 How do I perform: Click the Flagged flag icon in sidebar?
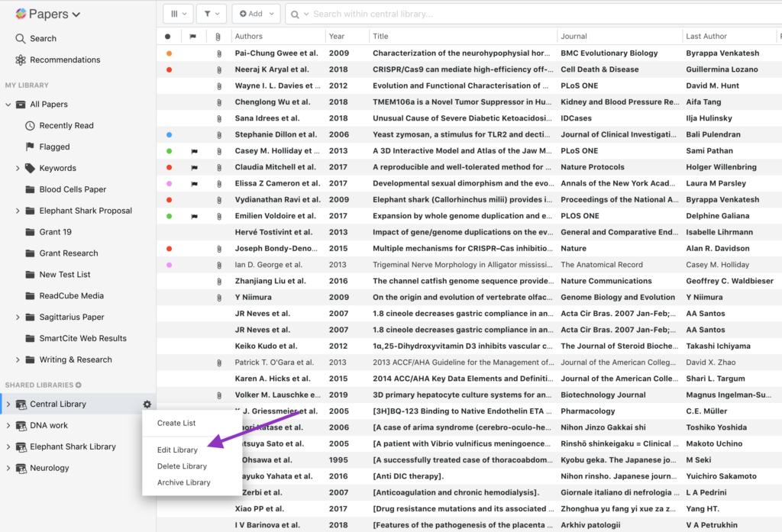click(x=30, y=147)
